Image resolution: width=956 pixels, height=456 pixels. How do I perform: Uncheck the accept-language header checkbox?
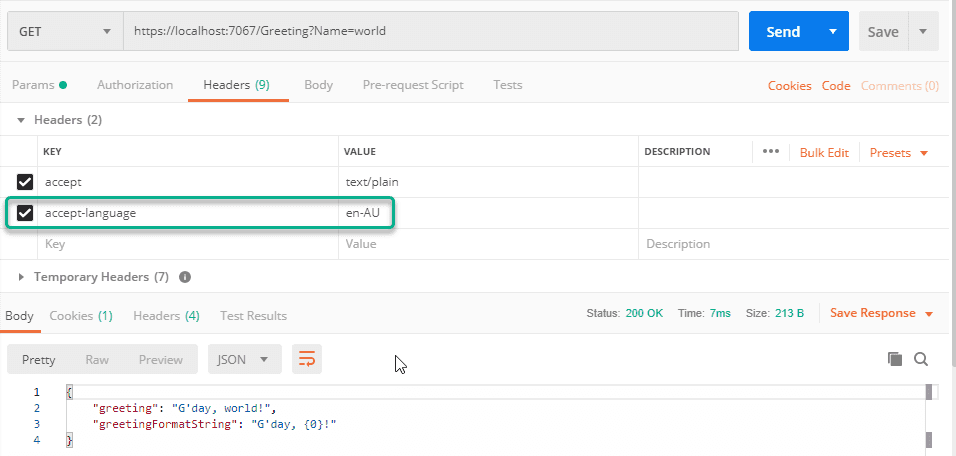(x=24, y=213)
